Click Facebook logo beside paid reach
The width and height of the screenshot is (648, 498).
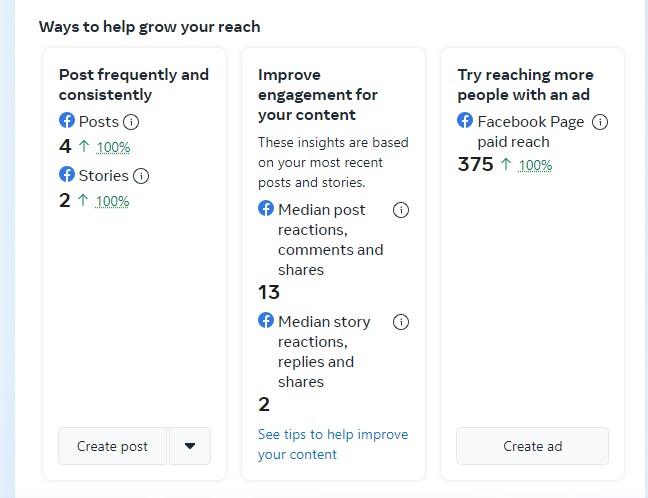(465, 121)
